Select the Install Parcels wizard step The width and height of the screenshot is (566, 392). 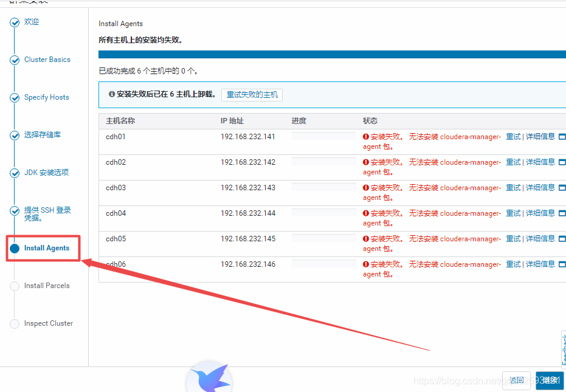[47, 286]
